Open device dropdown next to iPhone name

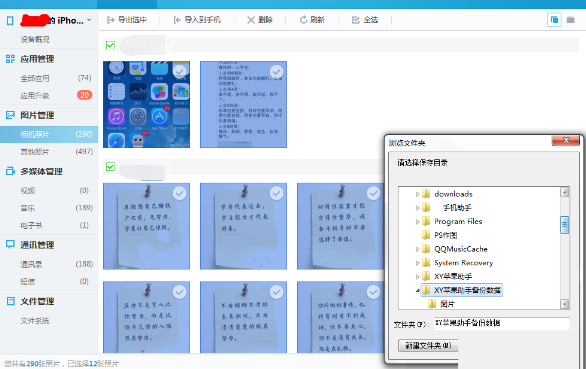click(89, 20)
